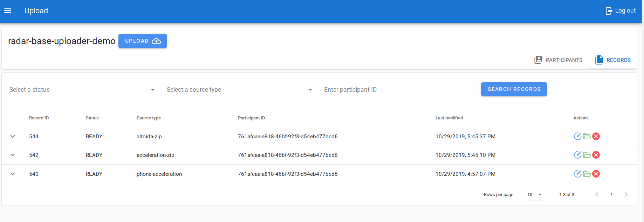Switch to the Participants tab
The image size is (644, 222).
559,60
